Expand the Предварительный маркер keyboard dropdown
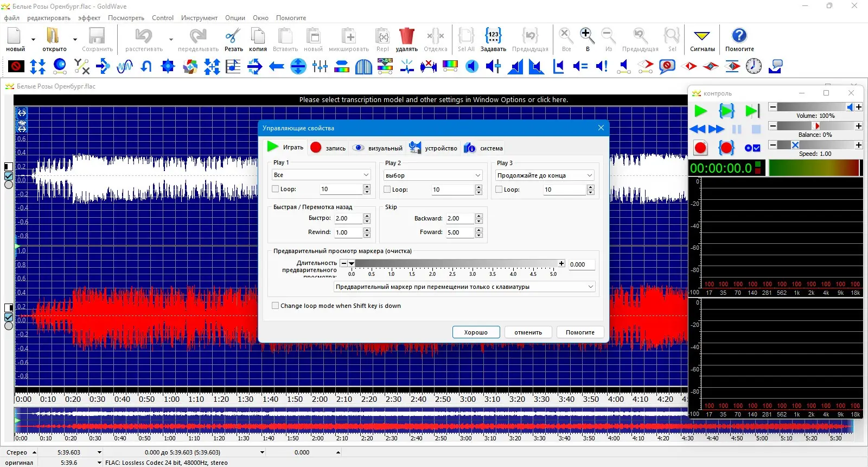Screen dimensions: 868x467 [464, 287]
